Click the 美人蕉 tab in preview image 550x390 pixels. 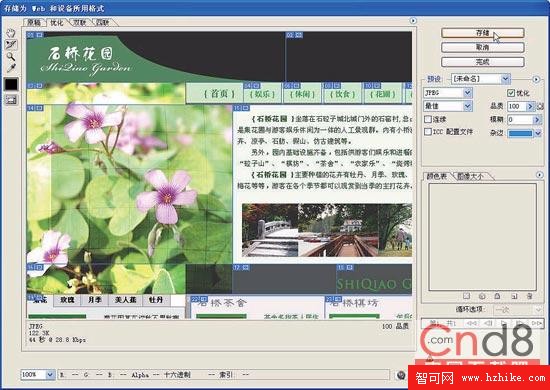(125, 300)
